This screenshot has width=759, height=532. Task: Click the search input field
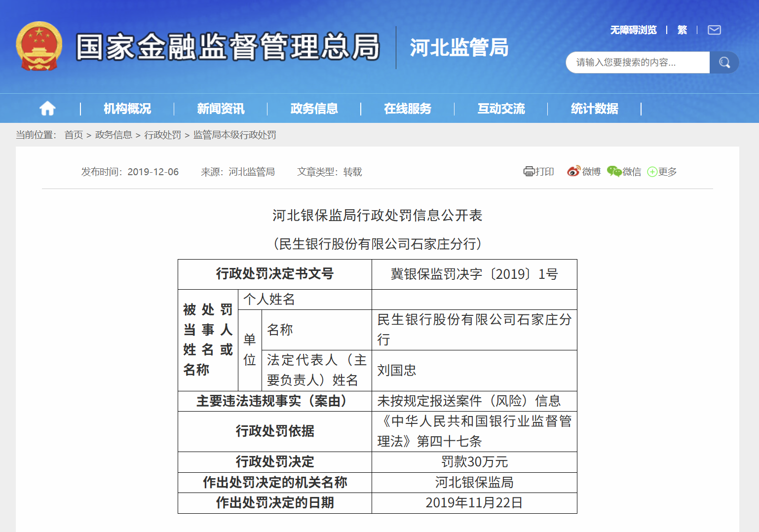(638, 62)
